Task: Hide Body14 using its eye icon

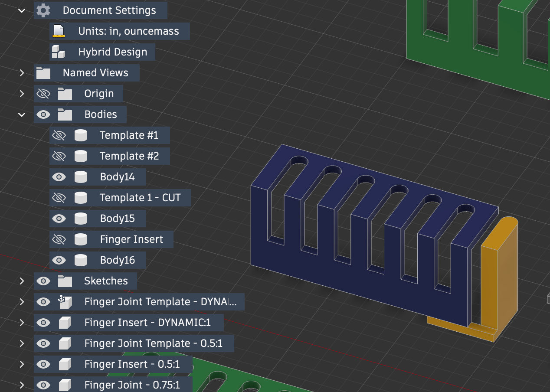Action: click(x=59, y=177)
